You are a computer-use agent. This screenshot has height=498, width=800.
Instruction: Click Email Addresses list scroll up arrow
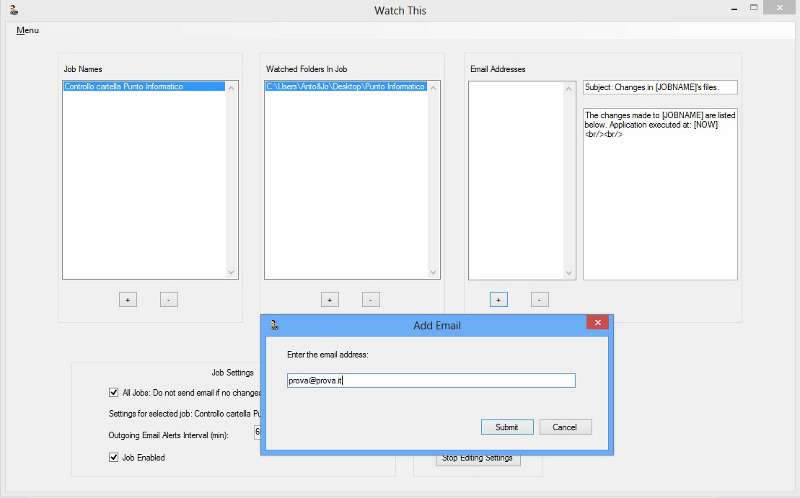coord(569,89)
